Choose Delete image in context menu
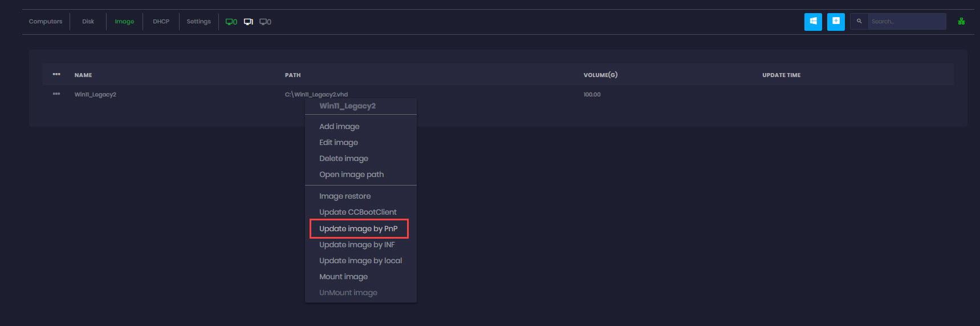Viewport: 980px width, 326px height. (344, 159)
